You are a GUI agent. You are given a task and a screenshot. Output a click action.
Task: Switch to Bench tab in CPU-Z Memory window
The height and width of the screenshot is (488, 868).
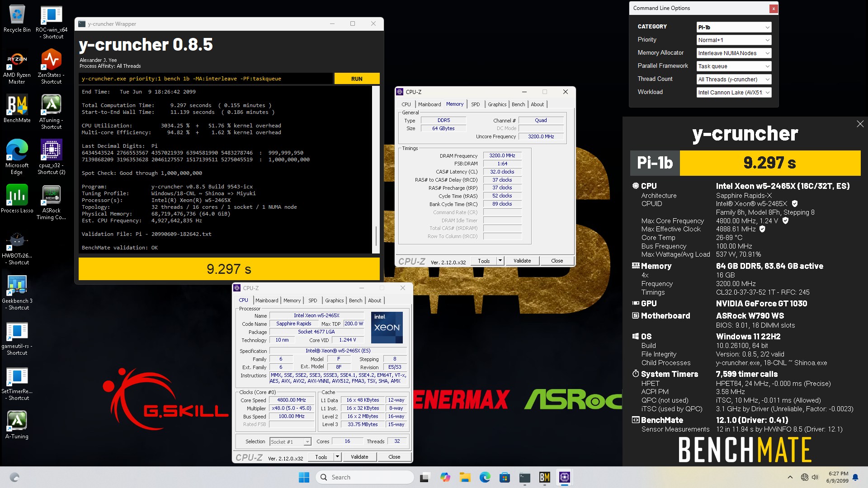(519, 104)
